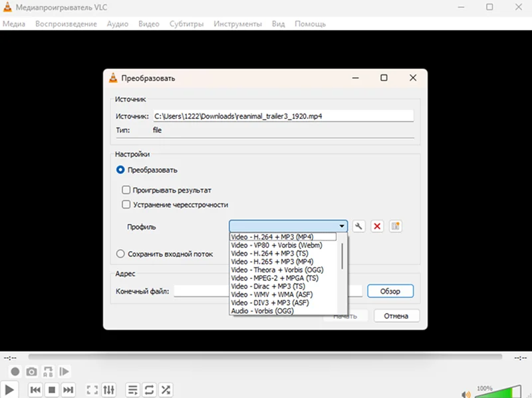Image resolution: width=532 pixels, height=398 pixels.
Task: Open the Субтитры menu
Action: click(x=187, y=24)
